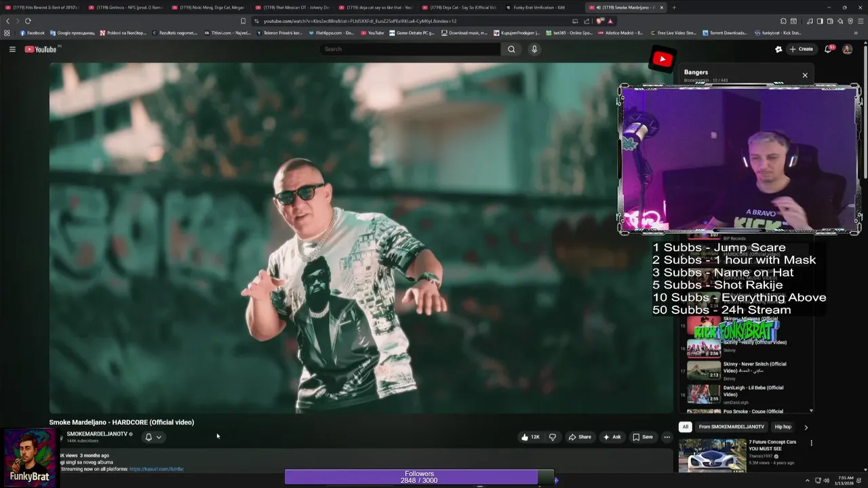
Task: Show hidden system tray icons chevron
Action: (807, 481)
